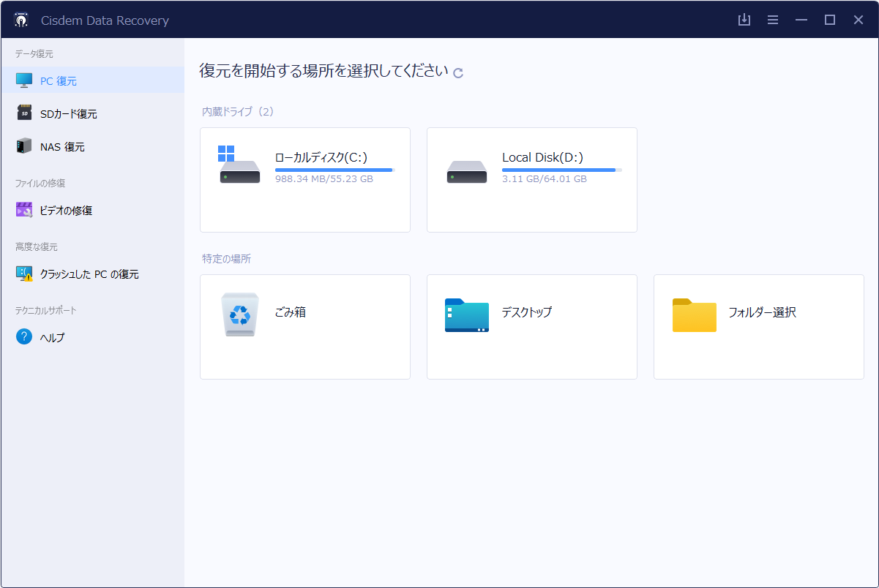Open クラッシュした PC の復元 option
This screenshot has height=588, width=879.
tap(89, 274)
